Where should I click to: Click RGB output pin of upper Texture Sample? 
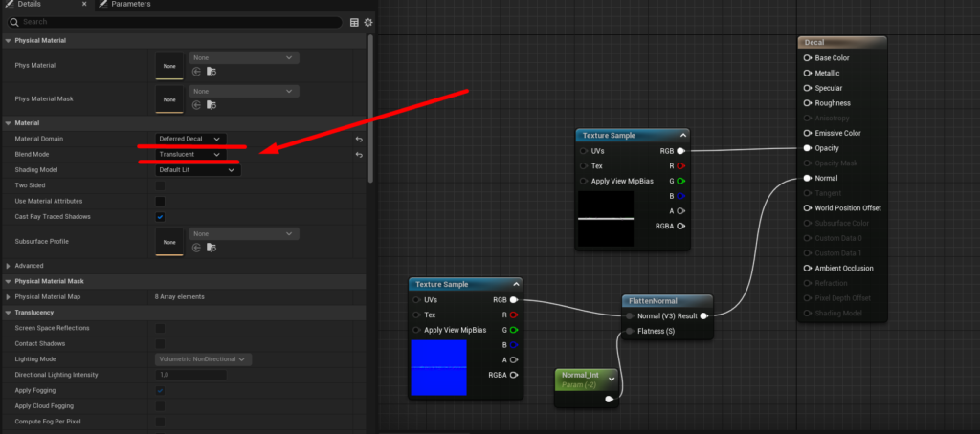680,150
